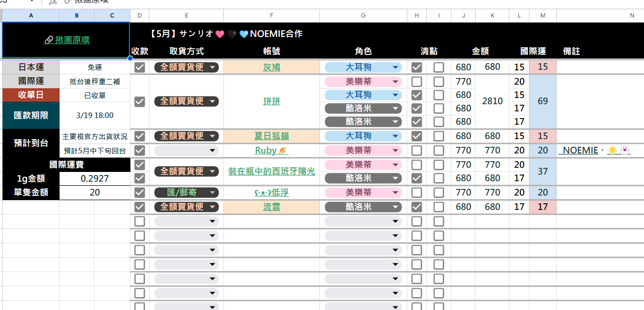Toggle 收款 checkbox for 灰鳩
The image size is (644, 310).
tap(139, 67)
